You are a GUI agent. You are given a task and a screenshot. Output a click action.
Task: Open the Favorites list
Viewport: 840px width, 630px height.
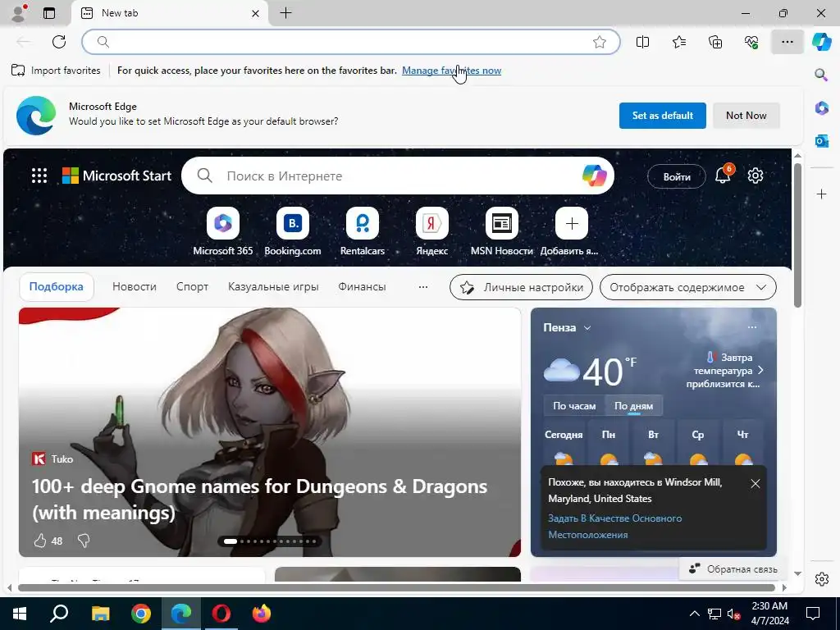pyautogui.click(x=678, y=42)
